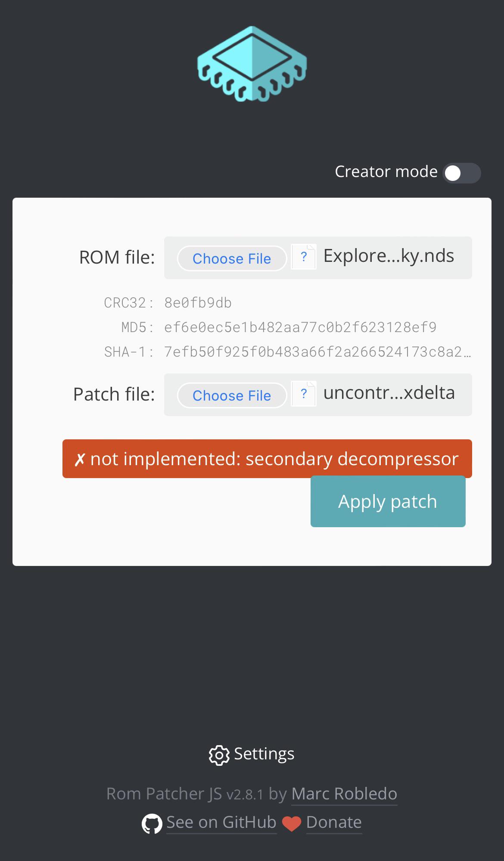Click the Settings label text
The image size is (504, 861).
(264, 754)
